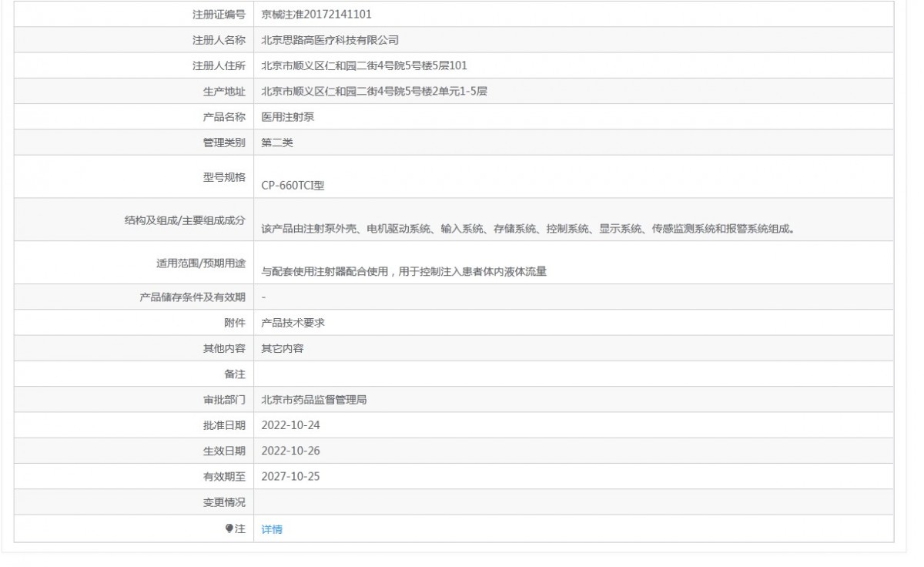Select the authority 北京市药品监督管理局
This screenshot has height=567, width=924.
314,400
